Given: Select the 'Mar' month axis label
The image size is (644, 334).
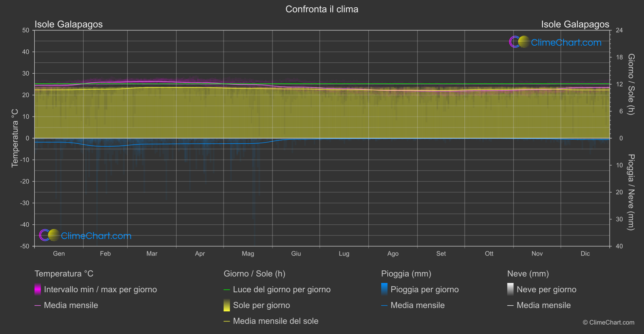Looking at the screenshot, I should coord(152,253).
